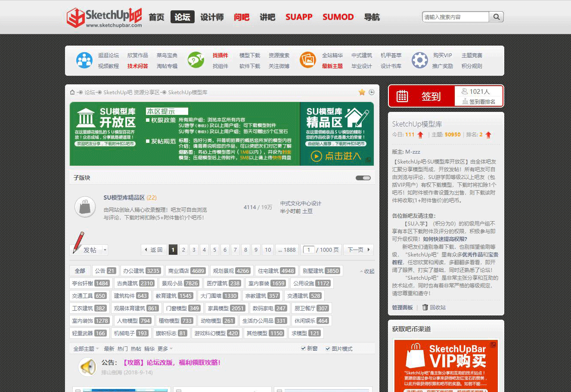Uncheck the 新窗 checkbox
The width and height of the screenshot is (571, 392).
(304, 349)
